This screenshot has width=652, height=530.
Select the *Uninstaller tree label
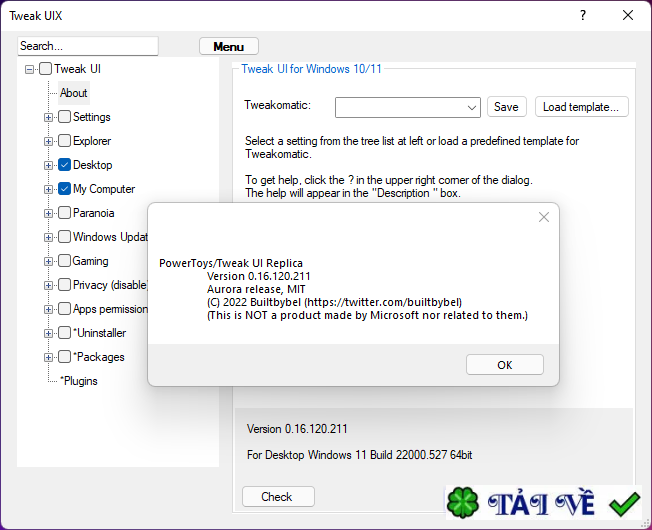click(x=99, y=333)
